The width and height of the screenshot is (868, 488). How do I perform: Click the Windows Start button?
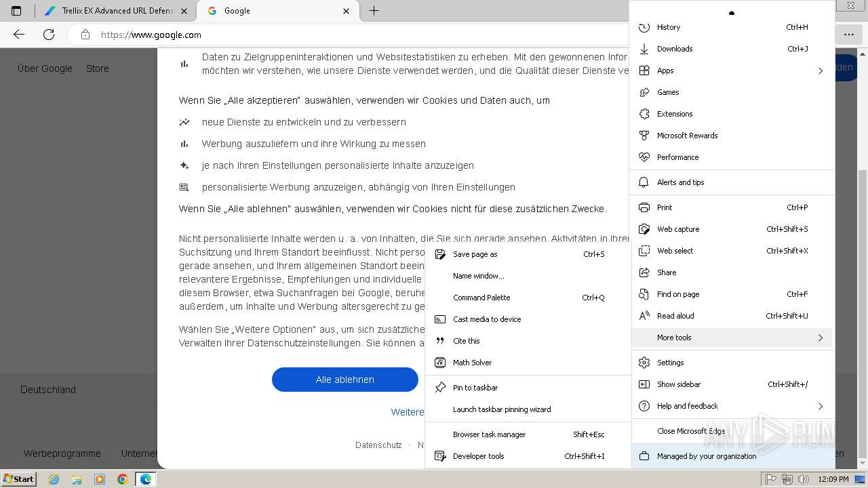[19, 479]
